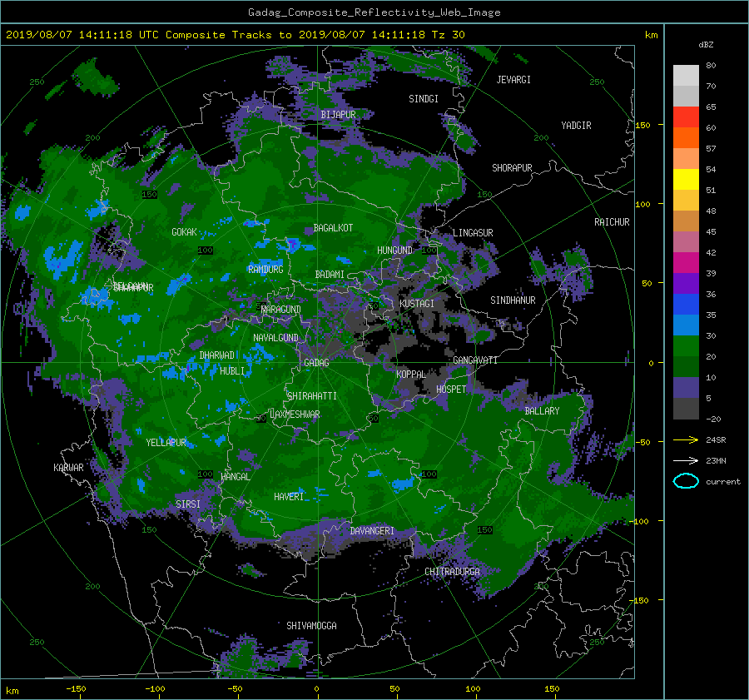Click the bright green 20 dBZ swatch
749x700 pixels.
click(686, 346)
